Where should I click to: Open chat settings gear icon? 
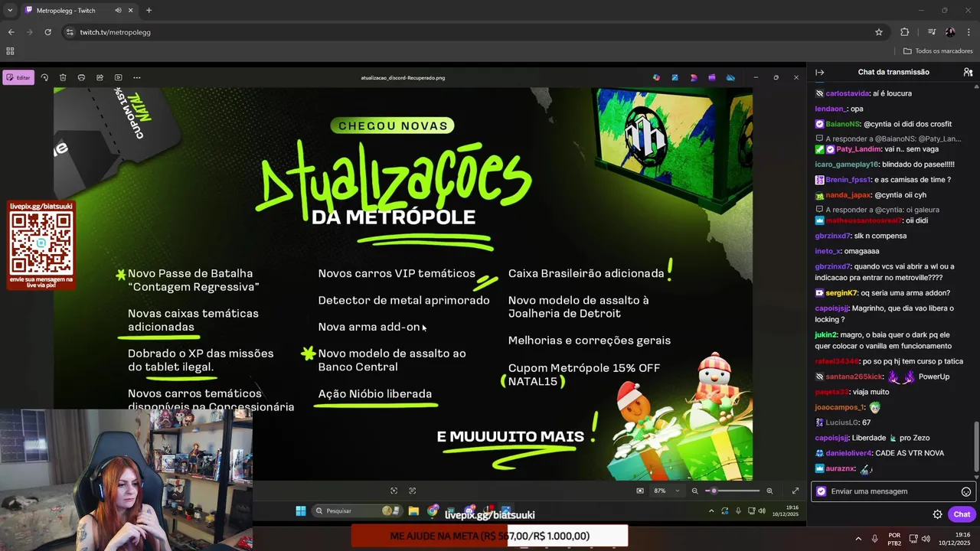[x=937, y=514]
